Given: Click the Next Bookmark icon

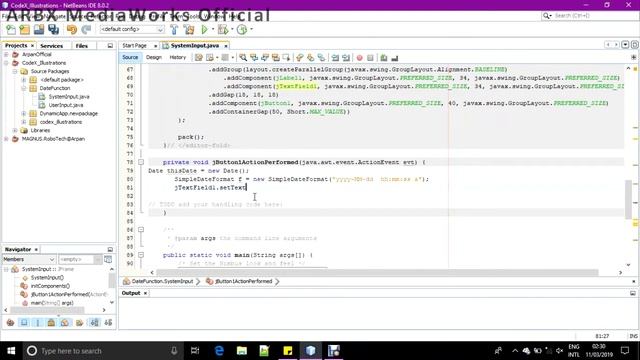Looking at the screenshot, I should tap(311, 58).
